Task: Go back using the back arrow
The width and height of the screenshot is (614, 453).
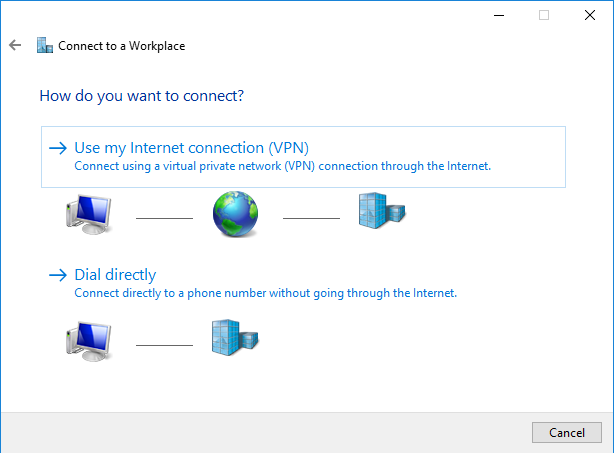Action: (14, 45)
